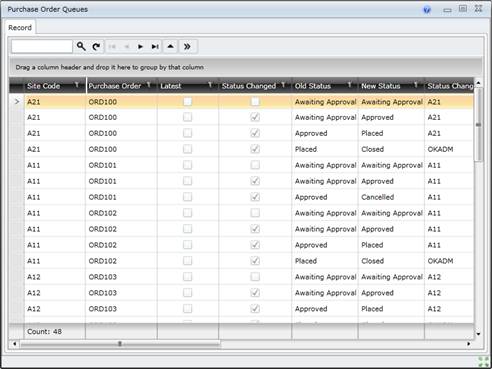Open Purchase Order column filter icon
The width and height of the screenshot is (492, 369).
point(149,85)
